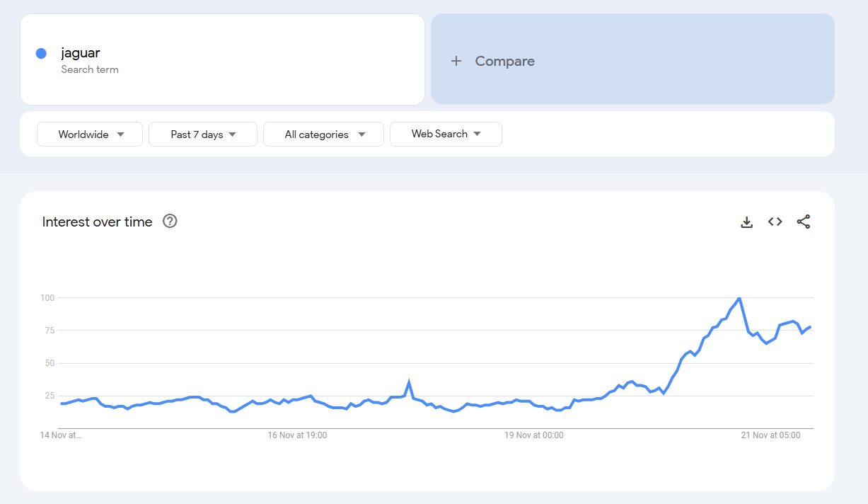
Task: Expand the Past 7 days dropdown
Action: coord(203,134)
